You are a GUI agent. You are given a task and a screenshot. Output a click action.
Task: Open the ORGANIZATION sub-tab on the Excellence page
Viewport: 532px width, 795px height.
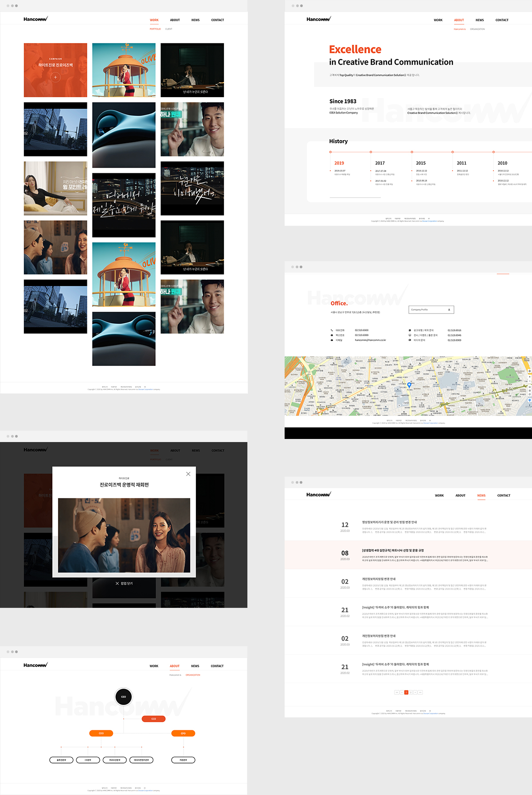point(477,29)
